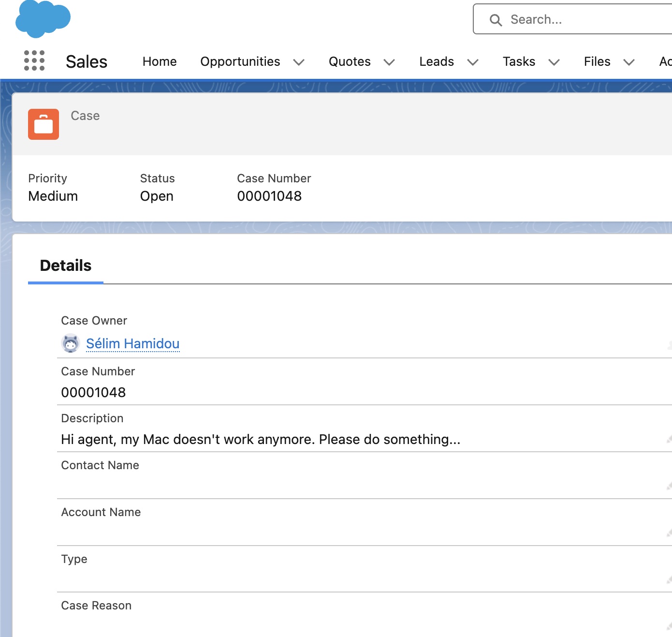Click the Description field edit pencil
672x637 pixels.
670,439
